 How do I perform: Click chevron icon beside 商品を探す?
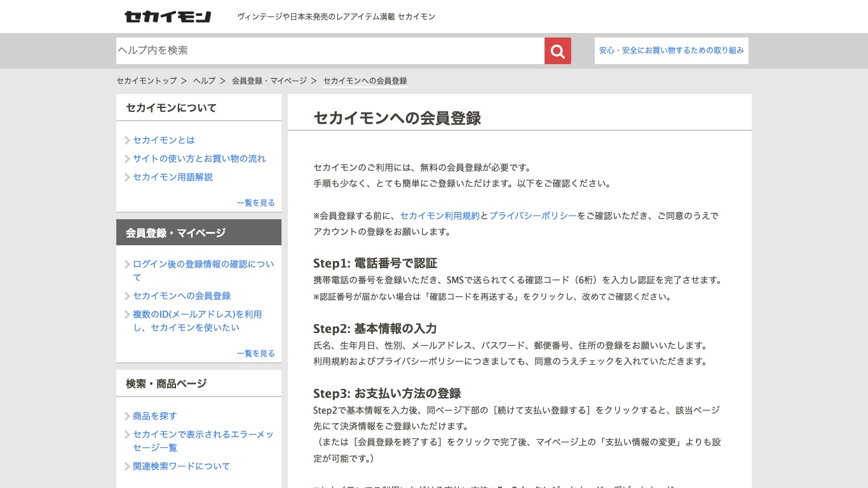point(127,416)
